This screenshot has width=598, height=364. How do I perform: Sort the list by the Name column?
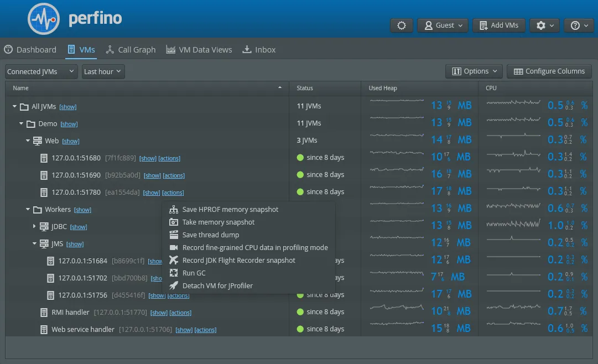(x=20, y=88)
